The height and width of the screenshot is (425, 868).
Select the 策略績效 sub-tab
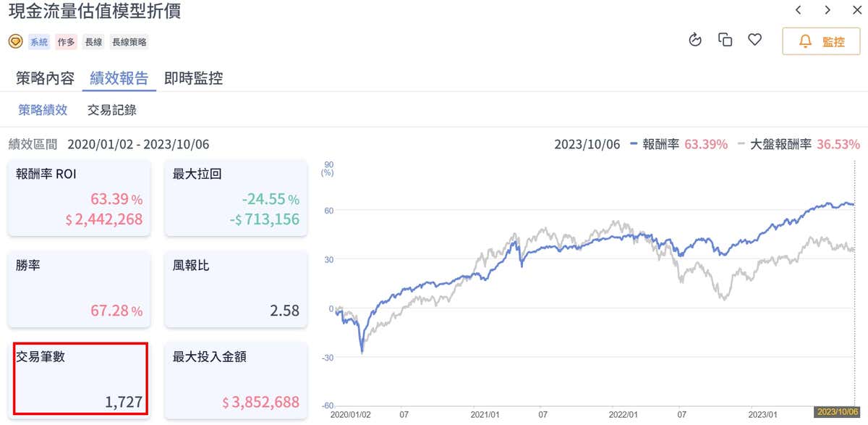tap(43, 111)
